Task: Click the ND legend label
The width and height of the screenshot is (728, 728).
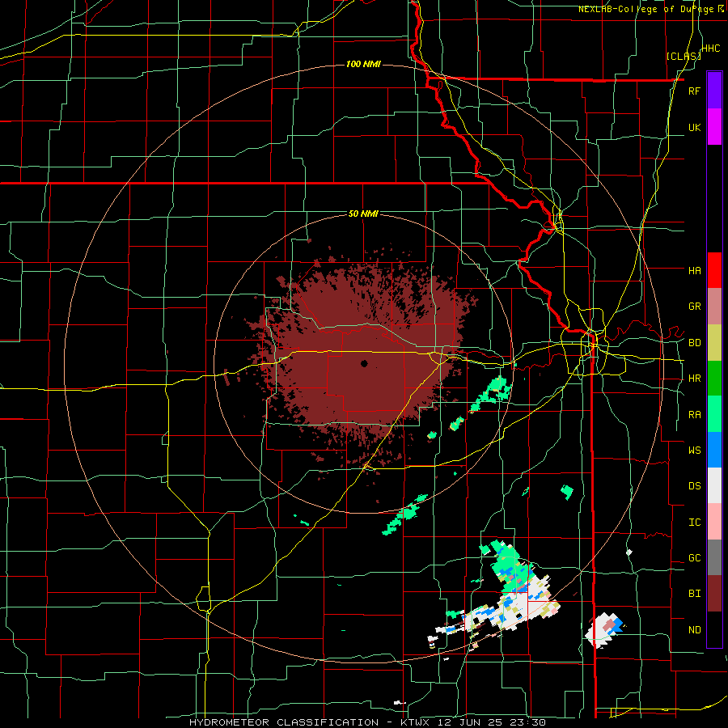Action: tap(694, 630)
